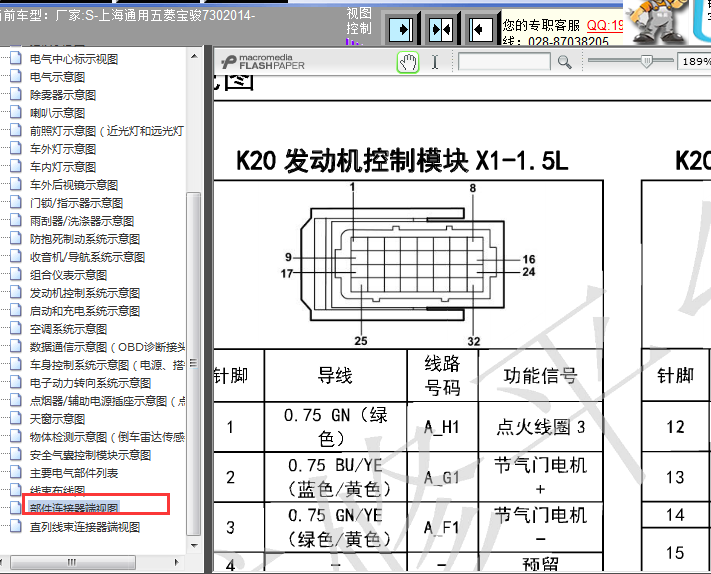Click document icon beside 天窗示意图
Viewport: 711px width, 574px height.
(x=16, y=418)
